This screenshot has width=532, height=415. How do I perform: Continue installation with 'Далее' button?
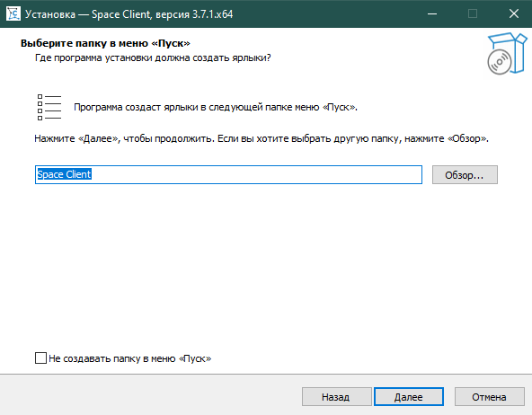click(x=409, y=397)
